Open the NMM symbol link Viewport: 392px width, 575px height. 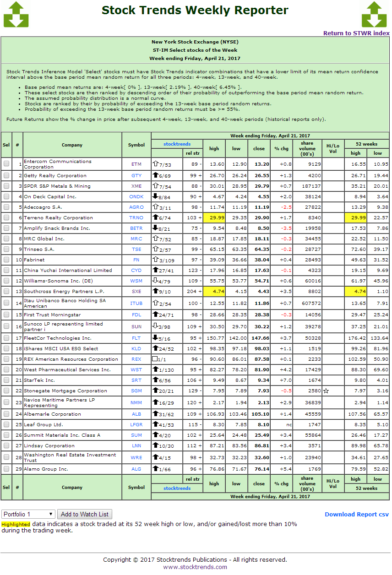click(x=136, y=403)
